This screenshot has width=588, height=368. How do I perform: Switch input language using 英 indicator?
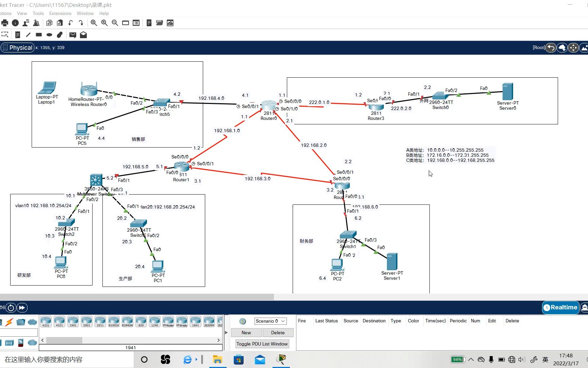(545, 359)
